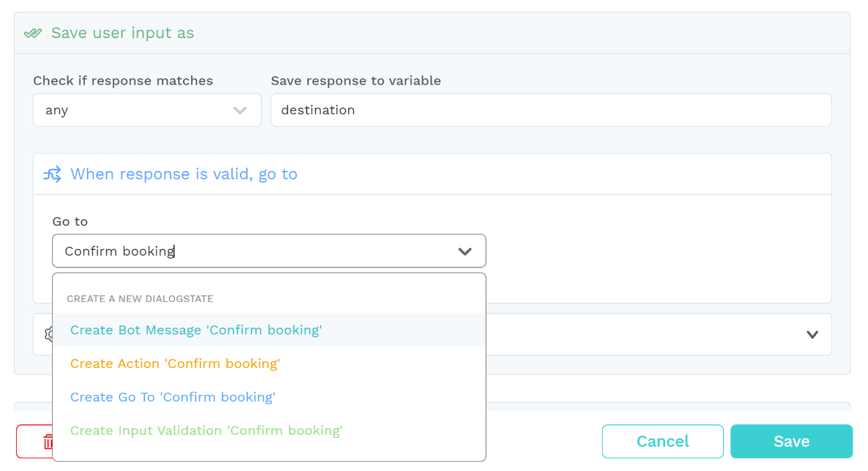Click the red trash delete icon
The width and height of the screenshot is (868, 471).
point(48,442)
